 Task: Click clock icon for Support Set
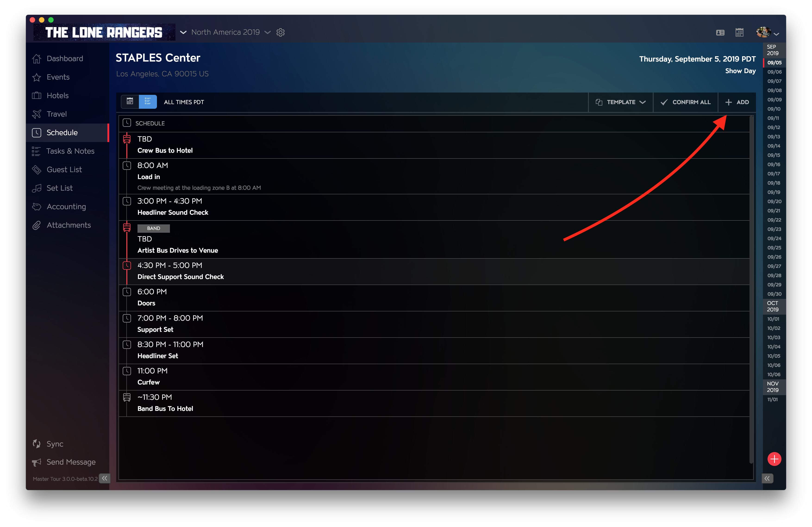tap(127, 318)
